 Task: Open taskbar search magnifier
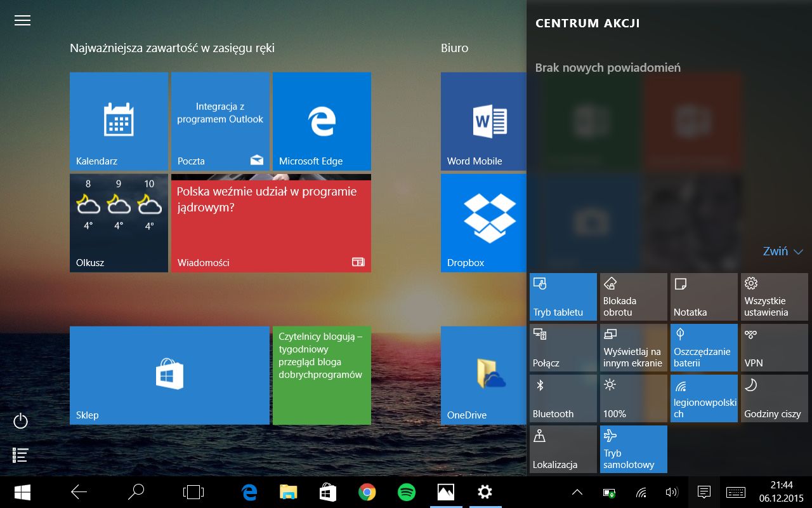pyautogui.click(x=136, y=492)
